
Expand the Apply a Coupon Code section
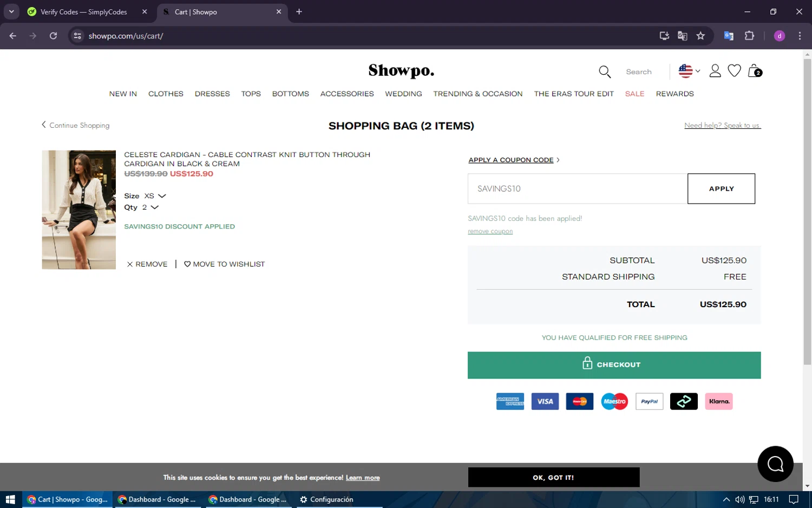click(514, 160)
